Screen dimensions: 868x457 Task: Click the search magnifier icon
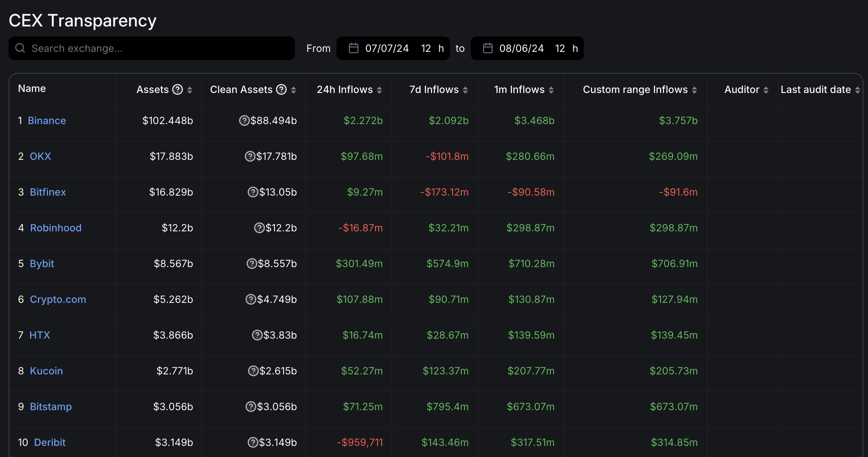click(20, 48)
